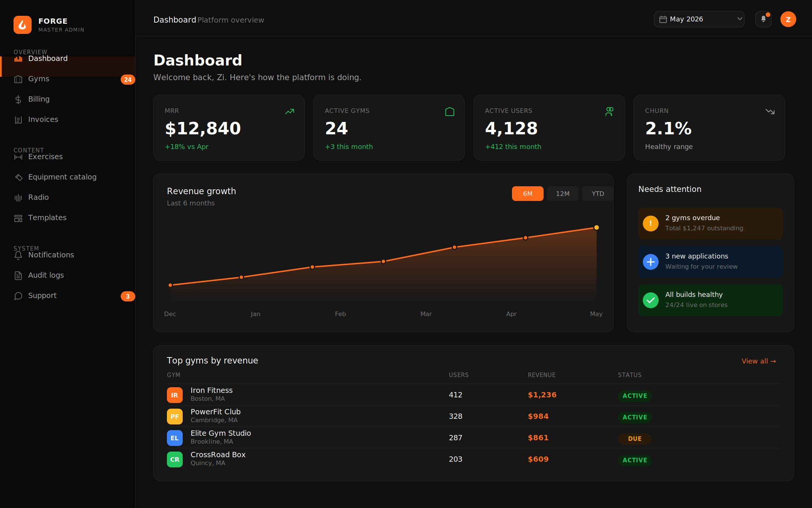
Task: Select the PowerFit Club gym name
Action: point(215,412)
